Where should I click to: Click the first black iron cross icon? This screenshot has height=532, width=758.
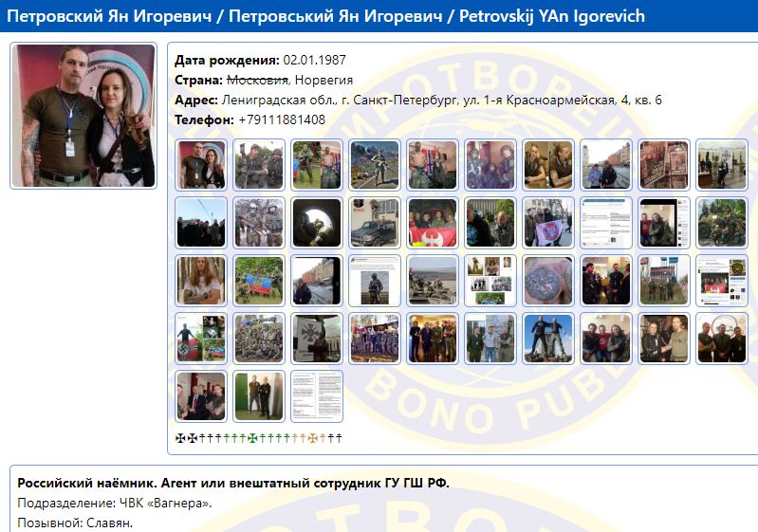180,438
